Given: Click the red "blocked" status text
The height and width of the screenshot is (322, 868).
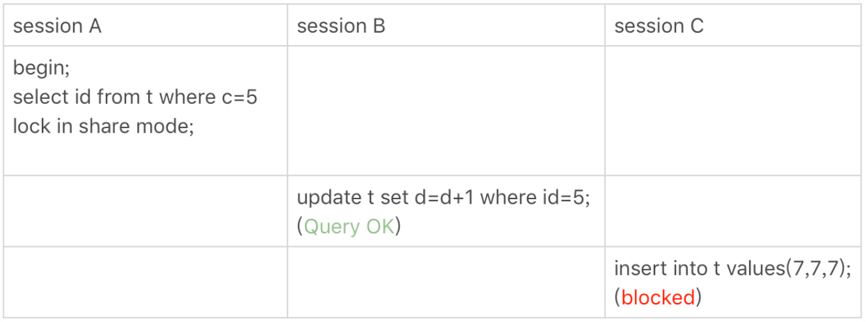Looking at the screenshot, I should tap(658, 298).
